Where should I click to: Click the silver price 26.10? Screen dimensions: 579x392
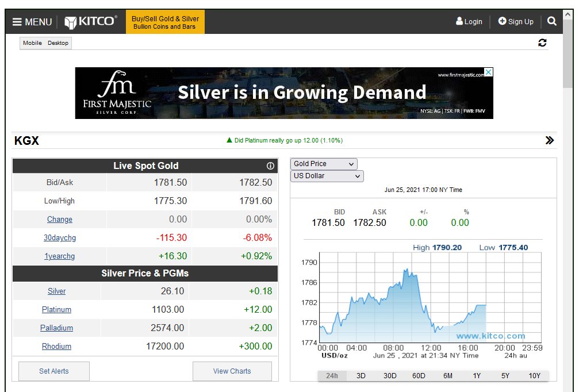(x=172, y=291)
